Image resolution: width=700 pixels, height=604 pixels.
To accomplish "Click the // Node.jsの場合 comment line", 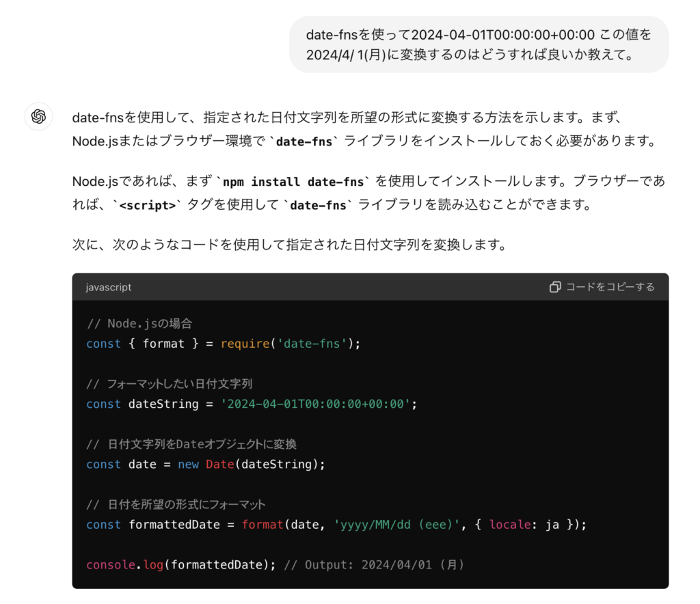I will tap(144, 324).
